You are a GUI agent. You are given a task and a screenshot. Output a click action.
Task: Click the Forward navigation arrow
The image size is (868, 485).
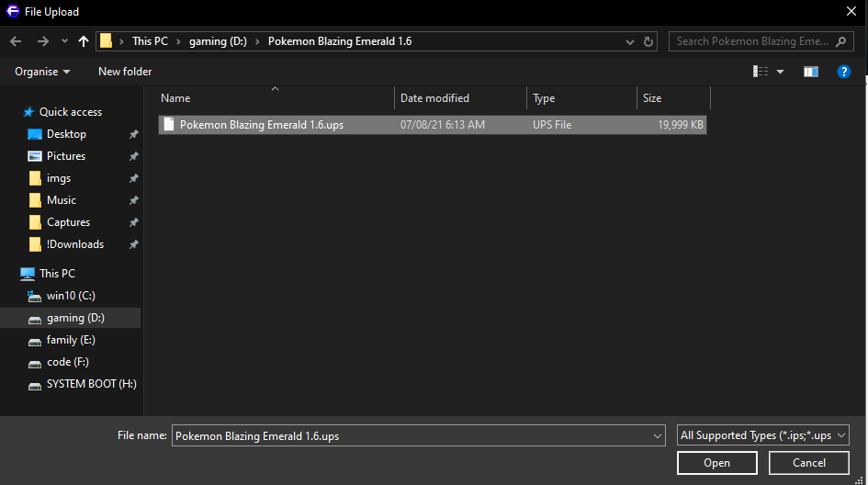(42, 41)
